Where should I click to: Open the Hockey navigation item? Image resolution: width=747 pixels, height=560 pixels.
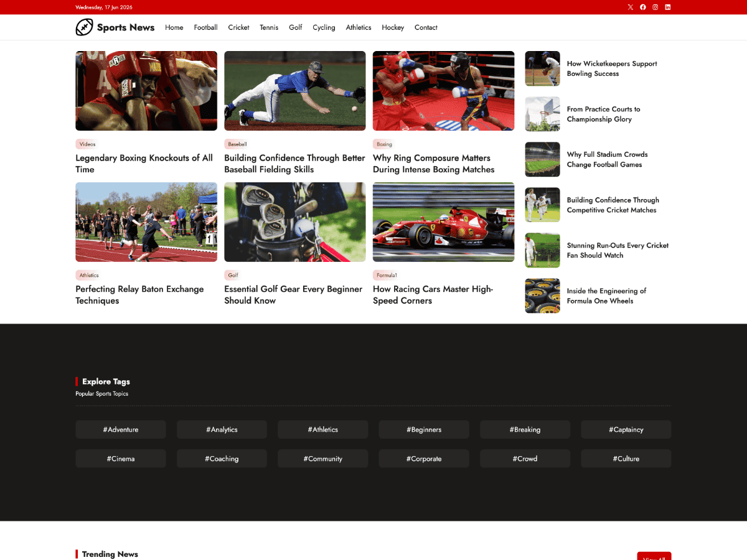pyautogui.click(x=393, y=27)
